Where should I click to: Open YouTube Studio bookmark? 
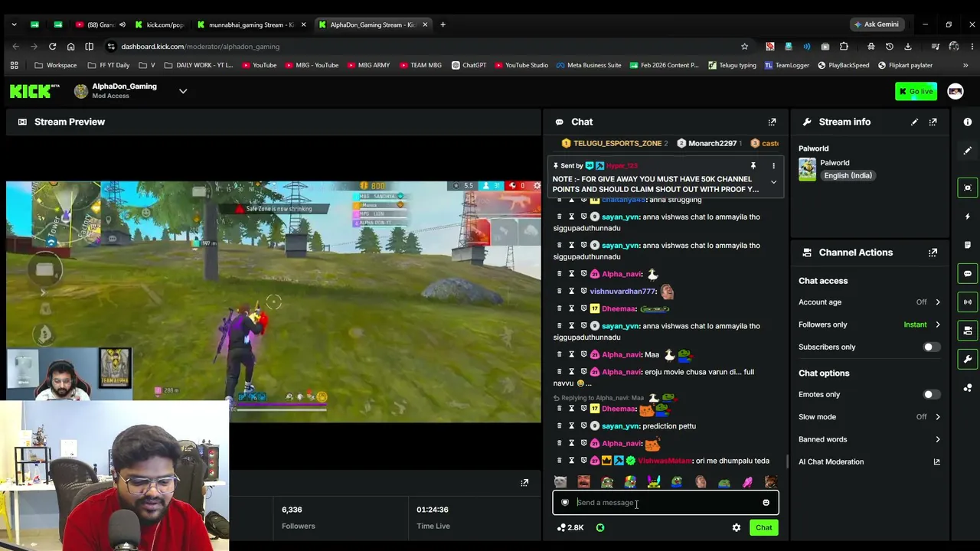tap(521, 65)
